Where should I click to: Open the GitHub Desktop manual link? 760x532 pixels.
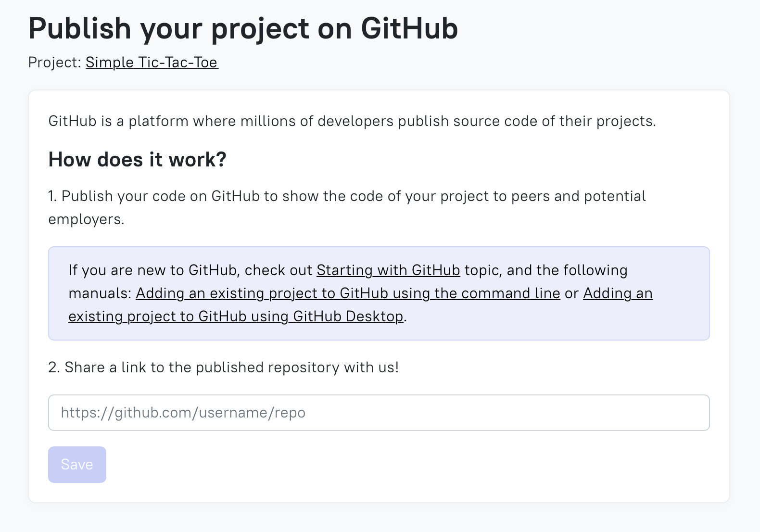[236, 317]
